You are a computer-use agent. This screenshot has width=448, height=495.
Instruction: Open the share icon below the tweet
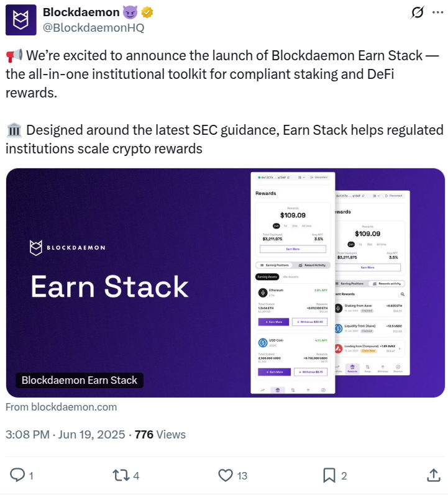[433, 475]
